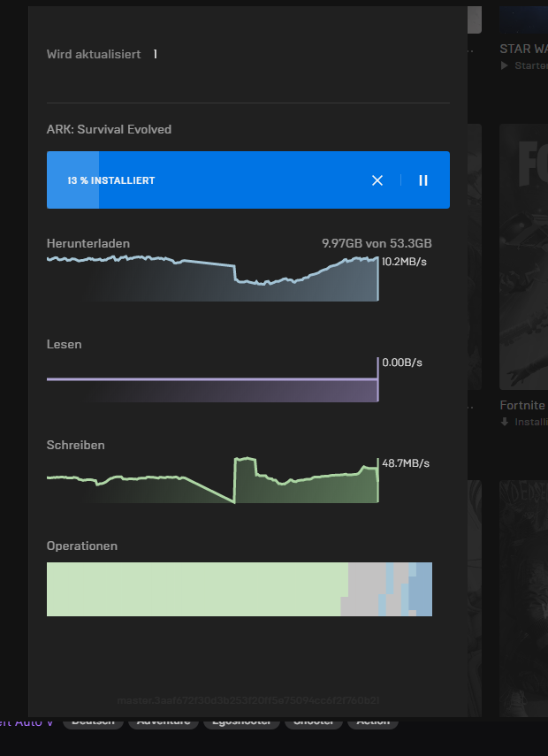The image size is (548, 756).
Task: Click the Schreiben speed graph
Action: 212,484
